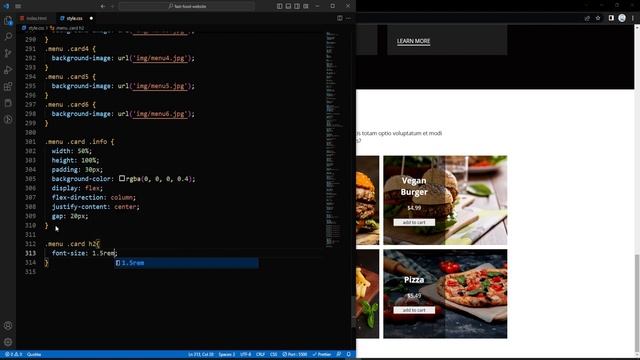Open Customize Layout in title bar
This screenshot has height=360, width=640.
(306, 6)
